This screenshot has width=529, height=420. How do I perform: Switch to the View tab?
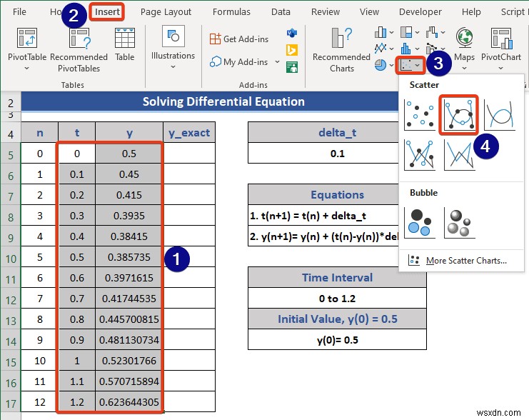coord(369,12)
